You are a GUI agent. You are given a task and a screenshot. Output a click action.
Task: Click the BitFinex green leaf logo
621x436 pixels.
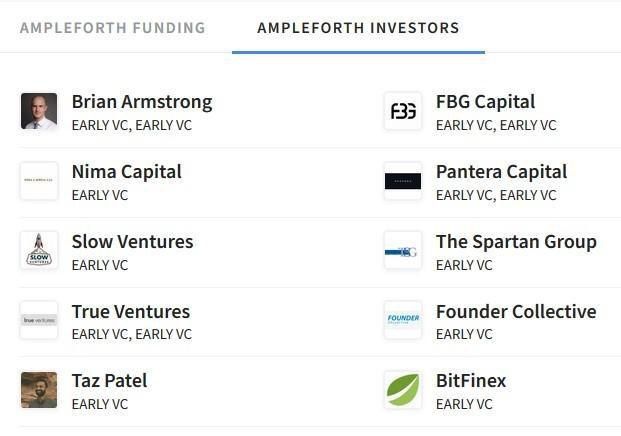403,390
